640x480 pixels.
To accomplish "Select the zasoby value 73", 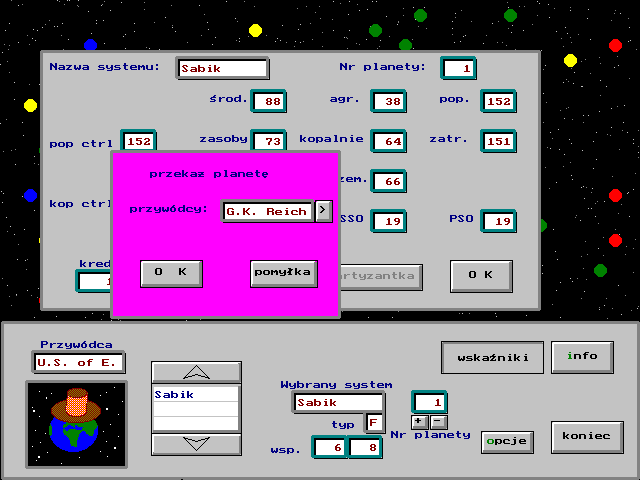I will [x=269, y=141].
